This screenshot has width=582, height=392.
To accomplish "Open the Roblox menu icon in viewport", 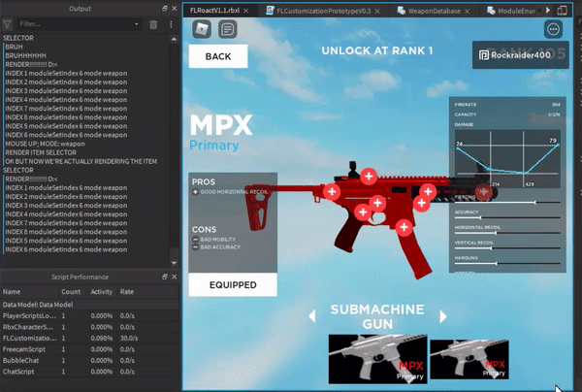I will (x=202, y=29).
